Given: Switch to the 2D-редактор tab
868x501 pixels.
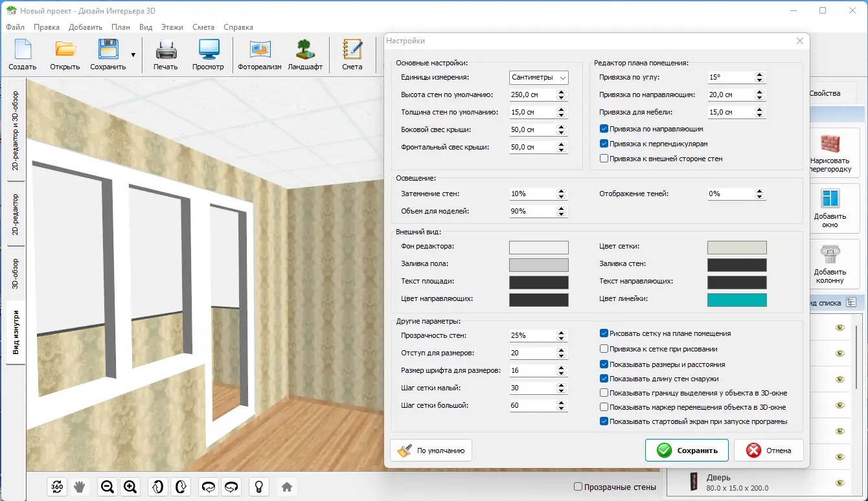Looking at the screenshot, I should [x=16, y=214].
